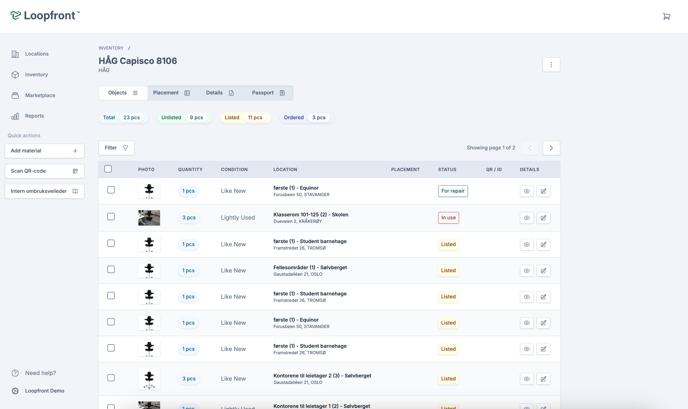This screenshot has width=688, height=409.
Task: Click Fellesområder (1) - Sølvberget location
Action: tap(310, 267)
